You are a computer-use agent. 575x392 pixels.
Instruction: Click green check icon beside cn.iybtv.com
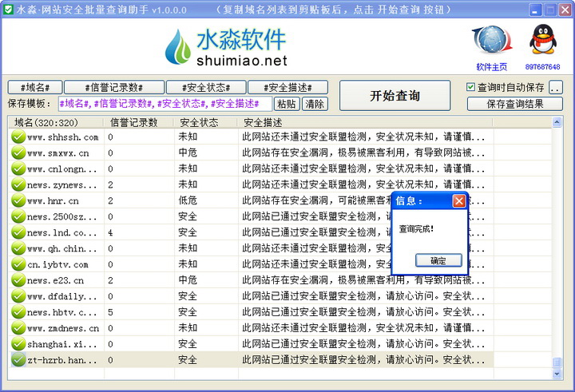tap(18, 264)
